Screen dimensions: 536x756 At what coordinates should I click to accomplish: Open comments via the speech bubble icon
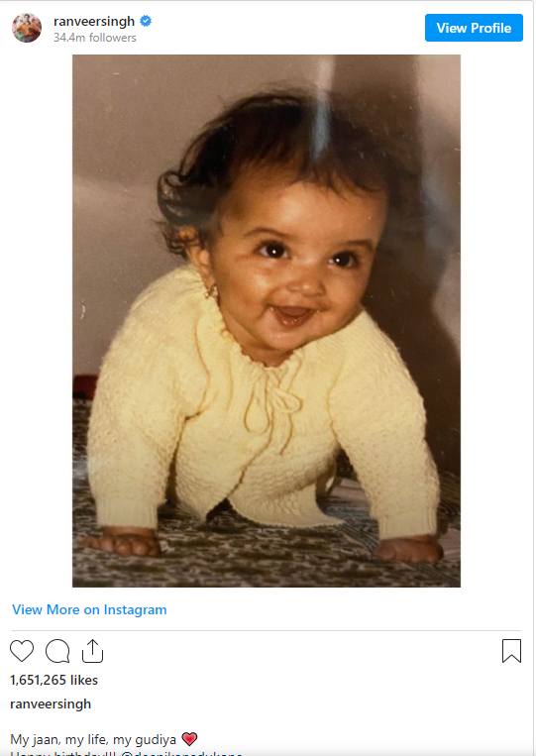[x=57, y=651]
